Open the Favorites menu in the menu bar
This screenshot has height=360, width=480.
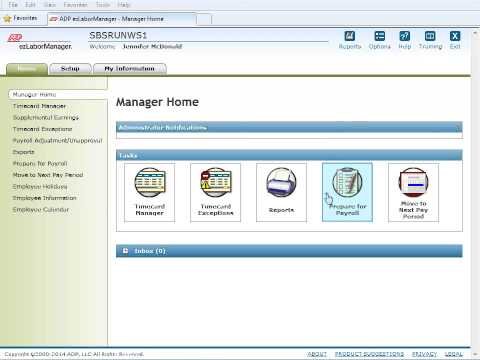(x=76, y=5)
